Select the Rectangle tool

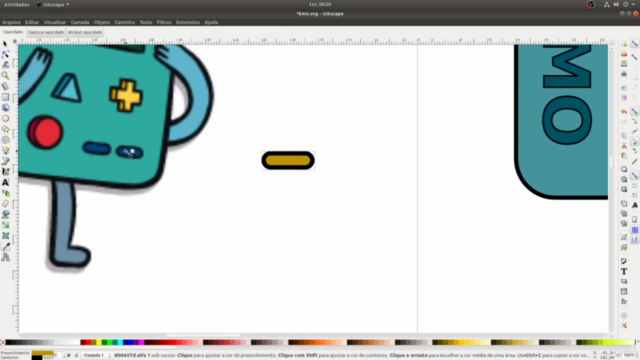coord(5,97)
